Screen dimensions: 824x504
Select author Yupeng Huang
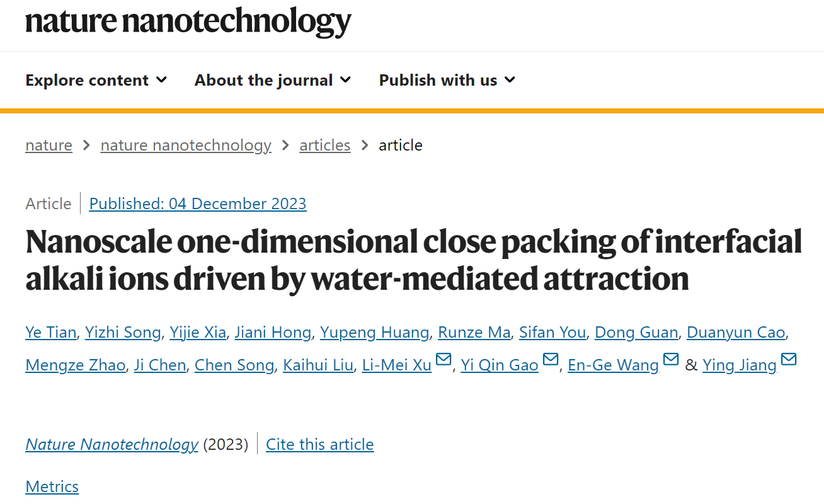(375, 332)
